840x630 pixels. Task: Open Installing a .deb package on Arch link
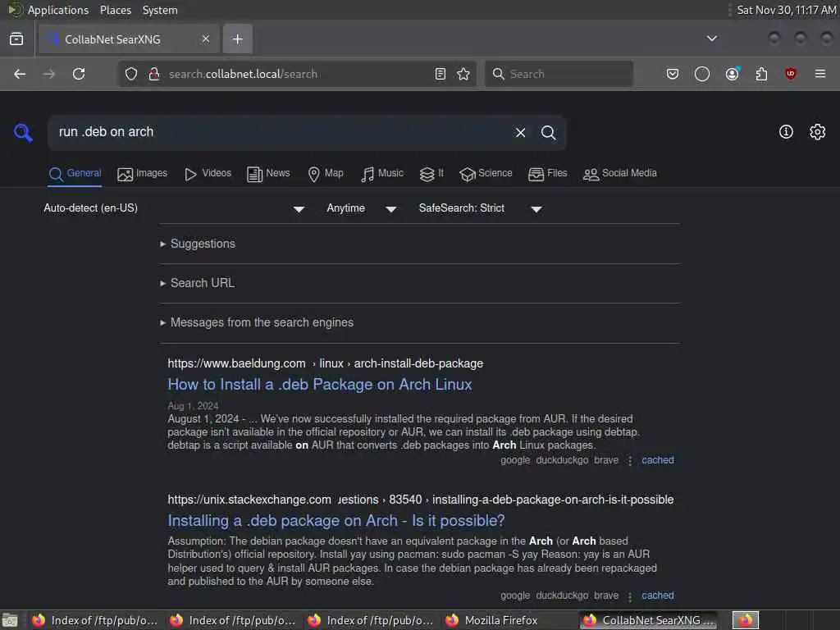pyautogui.click(x=336, y=521)
